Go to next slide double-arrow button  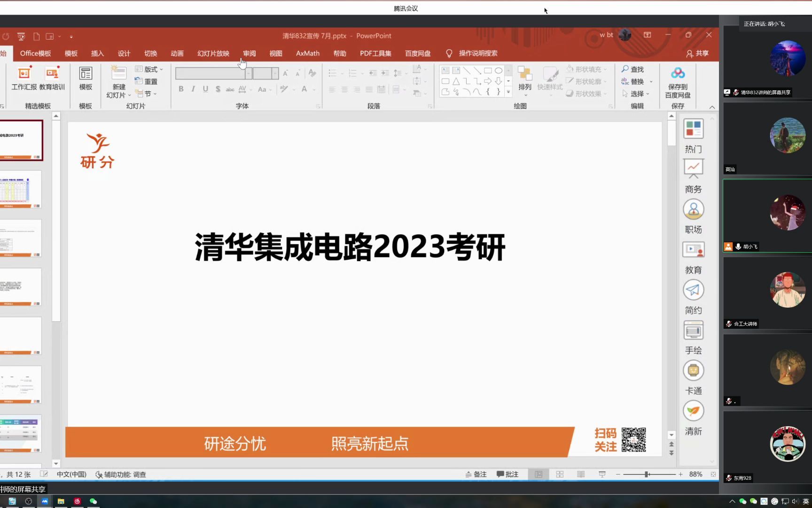(671, 452)
